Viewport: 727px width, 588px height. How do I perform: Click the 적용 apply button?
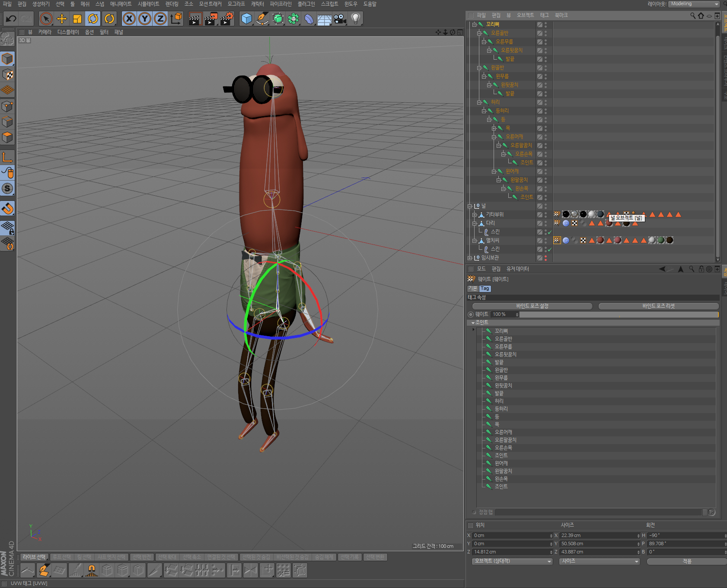pyautogui.click(x=687, y=561)
